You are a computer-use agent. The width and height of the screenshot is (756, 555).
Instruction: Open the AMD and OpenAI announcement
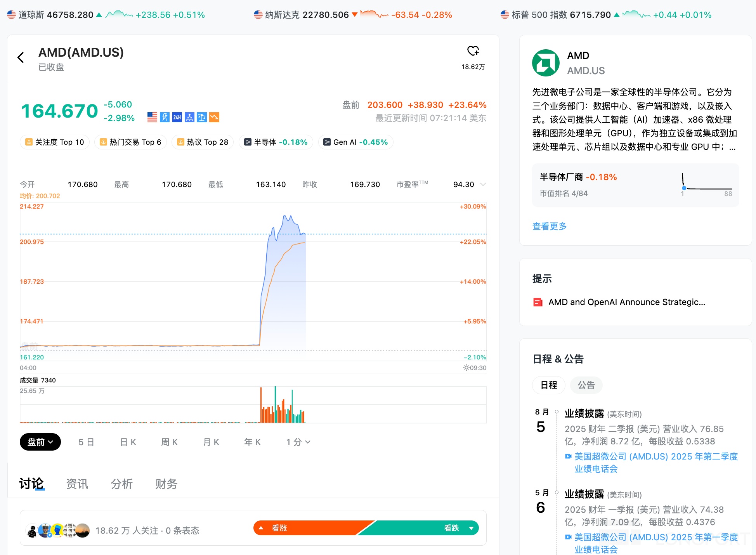[626, 302]
